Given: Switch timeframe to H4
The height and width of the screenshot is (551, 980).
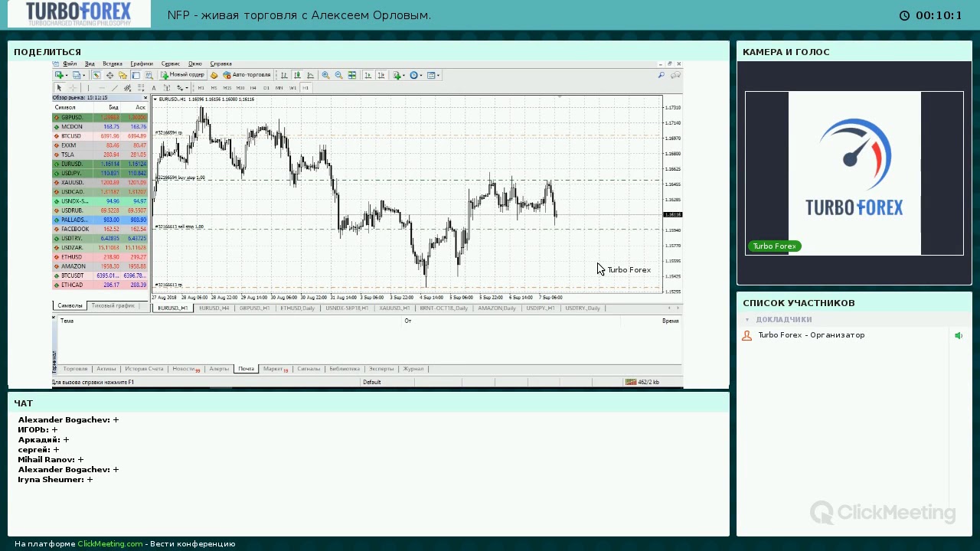Looking at the screenshot, I should (253, 88).
